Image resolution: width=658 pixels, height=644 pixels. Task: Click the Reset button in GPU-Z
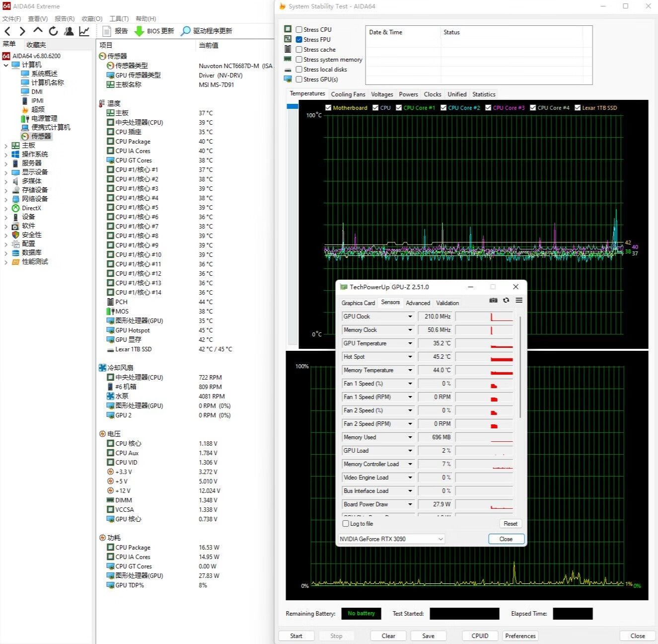tap(510, 524)
